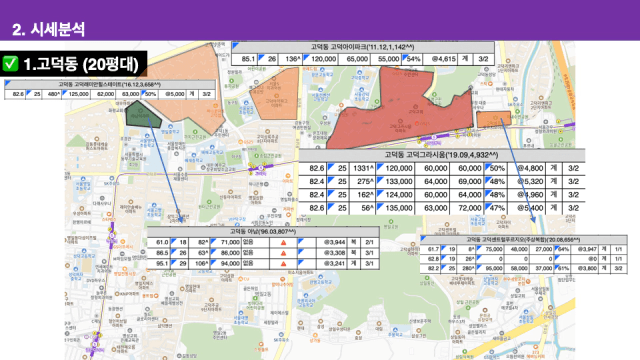Select the 86.5 cell in 아남 table

(159, 253)
